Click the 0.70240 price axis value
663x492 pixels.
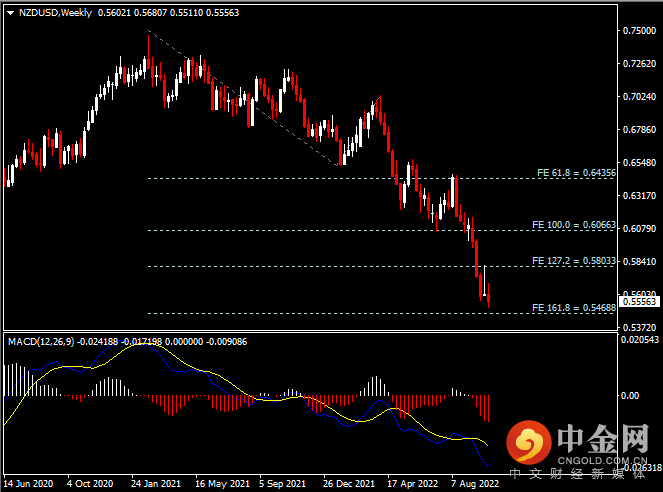point(639,97)
